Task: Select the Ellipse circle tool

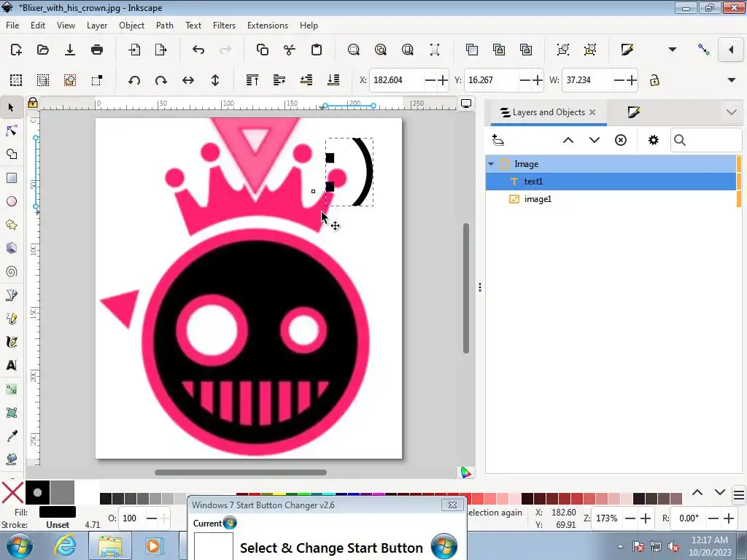Action: [x=12, y=201]
